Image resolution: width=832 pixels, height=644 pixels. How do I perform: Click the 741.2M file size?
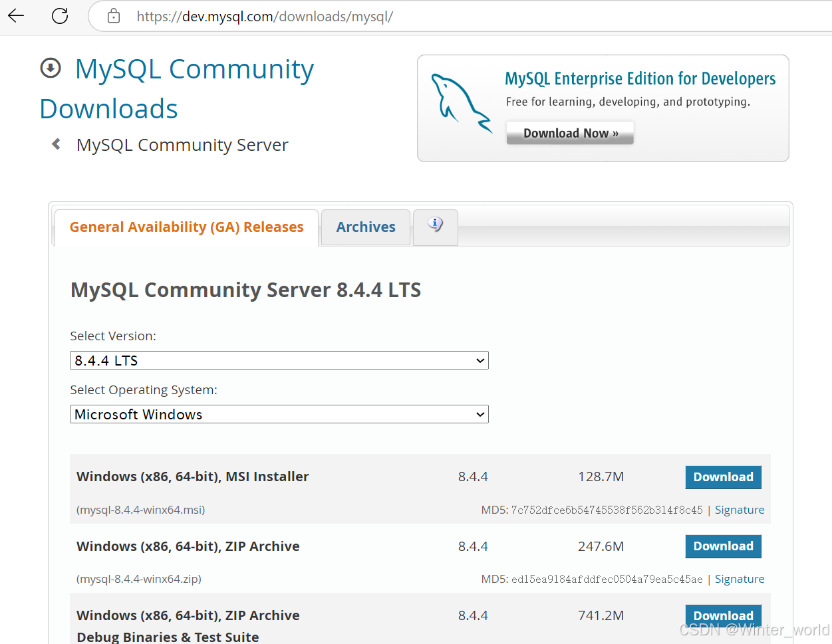(x=601, y=615)
